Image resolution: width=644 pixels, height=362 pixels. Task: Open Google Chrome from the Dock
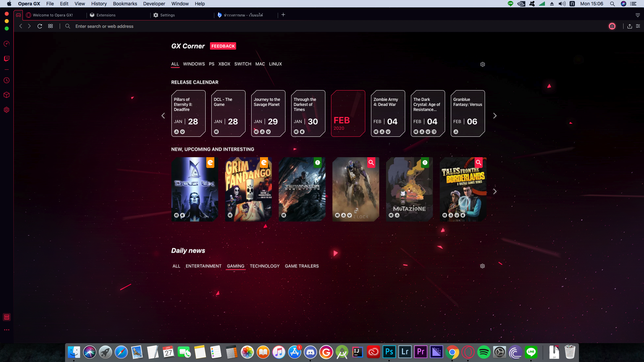coord(452,352)
